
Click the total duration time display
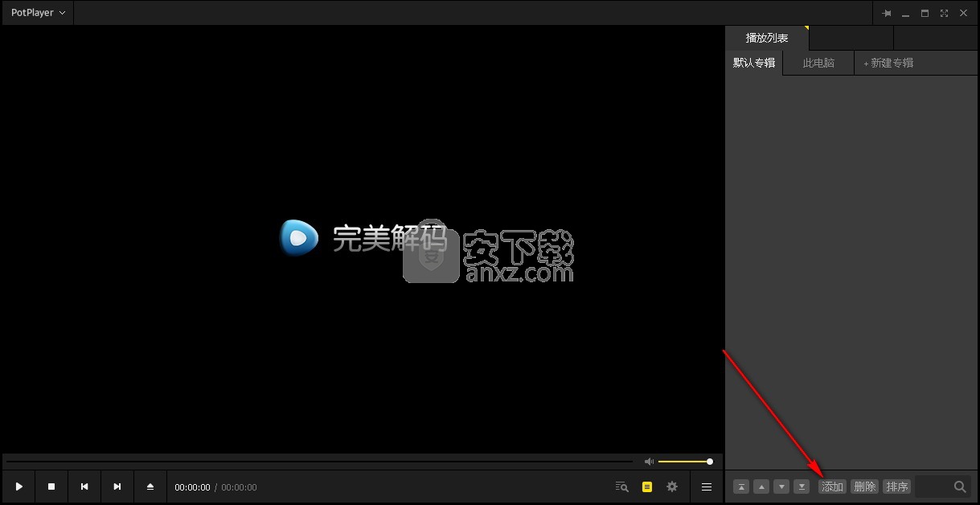coord(239,487)
